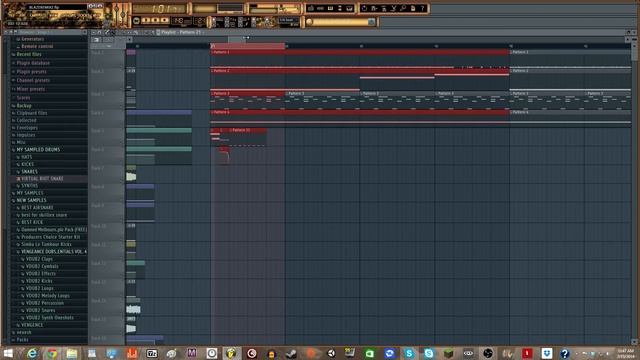Open File Explorer from the taskbar
This screenshot has width=640, height=360.
tap(72, 353)
